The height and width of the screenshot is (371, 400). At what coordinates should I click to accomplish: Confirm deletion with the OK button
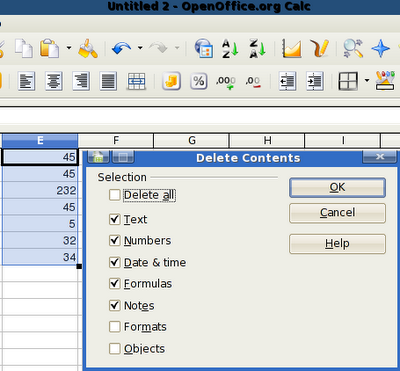coord(337,187)
